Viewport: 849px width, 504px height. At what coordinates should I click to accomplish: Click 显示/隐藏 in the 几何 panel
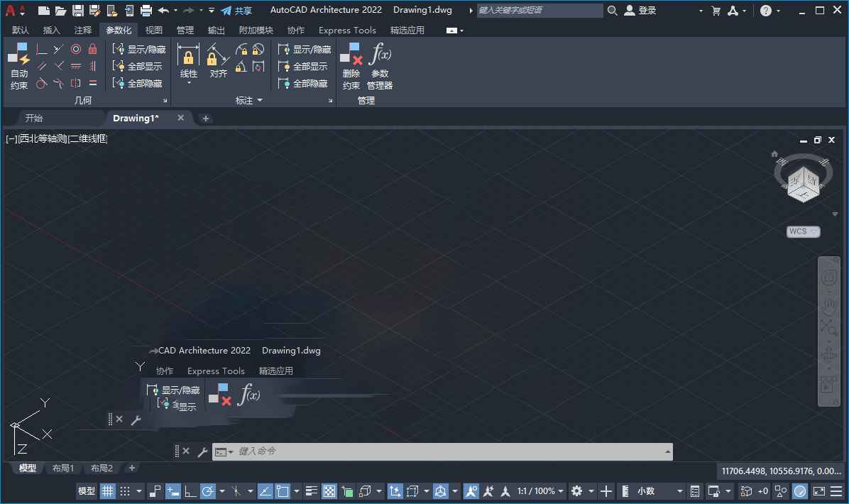pyautogui.click(x=139, y=49)
